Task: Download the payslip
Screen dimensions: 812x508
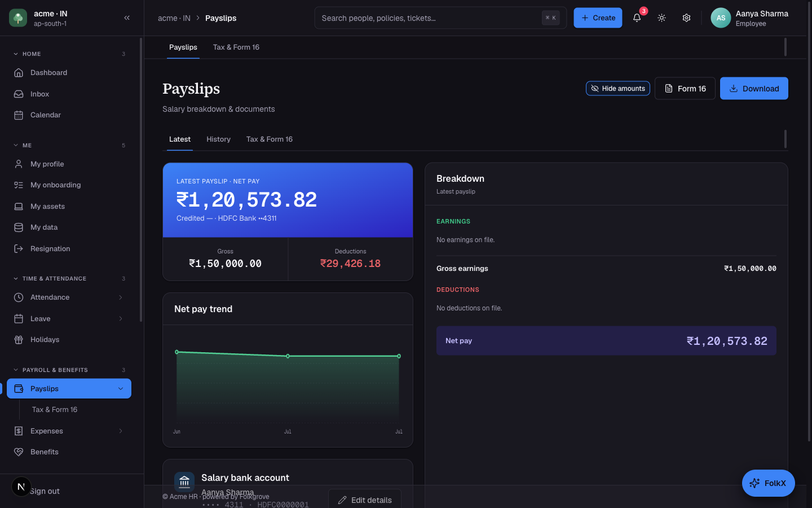Action: 754,89
